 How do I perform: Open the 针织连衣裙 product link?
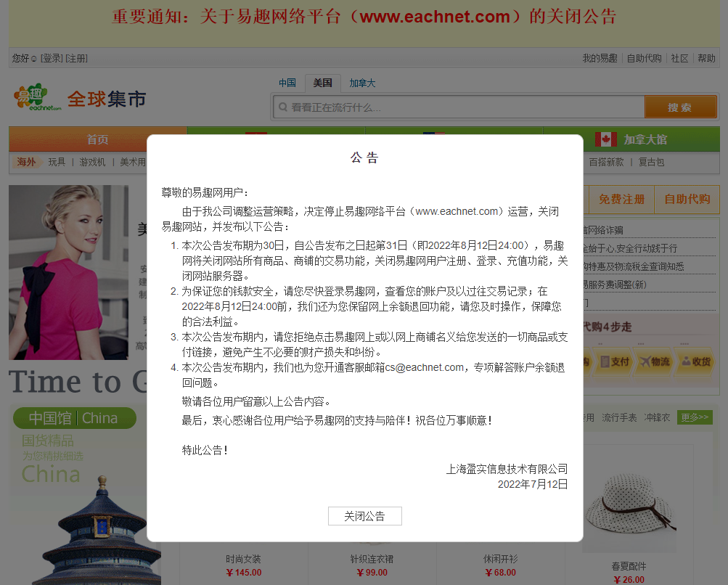pyautogui.click(x=372, y=559)
